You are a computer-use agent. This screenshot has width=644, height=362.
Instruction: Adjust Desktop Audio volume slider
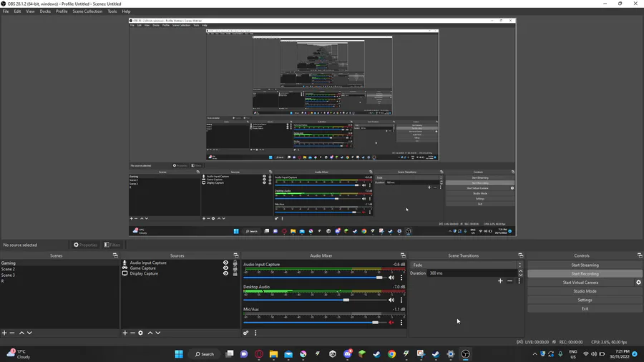click(313, 300)
